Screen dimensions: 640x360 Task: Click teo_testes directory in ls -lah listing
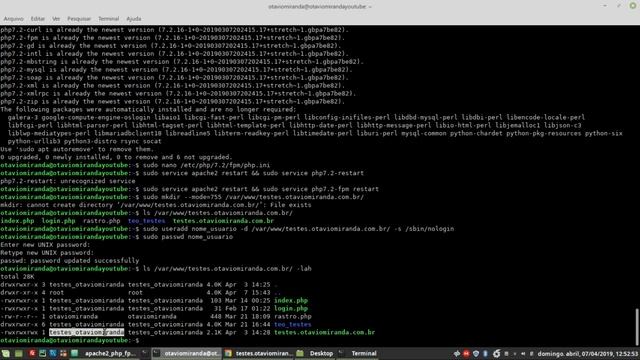[x=293, y=324]
